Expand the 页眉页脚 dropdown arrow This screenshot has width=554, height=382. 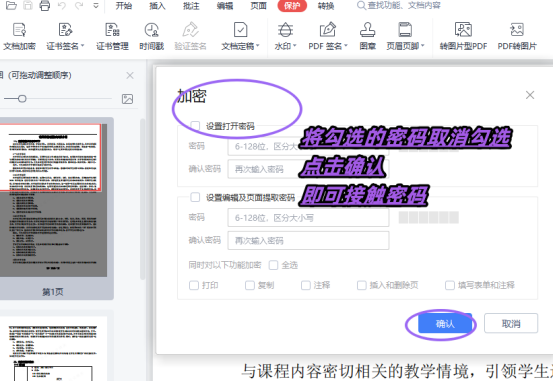[x=423, y=46]
